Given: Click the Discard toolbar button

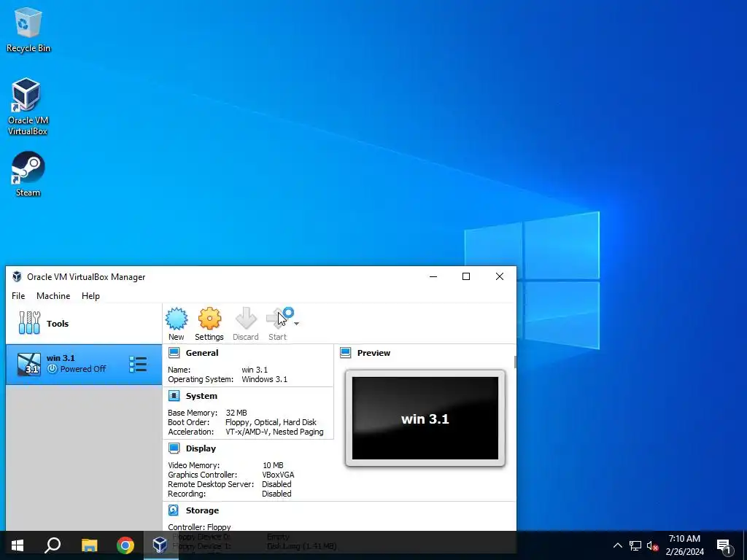Looking at the screenshot, I should (246, 324).
